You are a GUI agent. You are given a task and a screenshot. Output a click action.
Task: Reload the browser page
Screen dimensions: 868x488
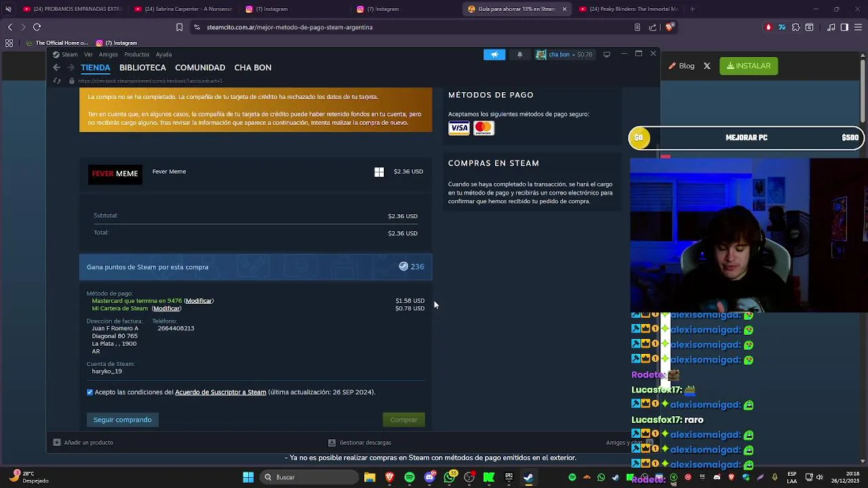(37, 27)
